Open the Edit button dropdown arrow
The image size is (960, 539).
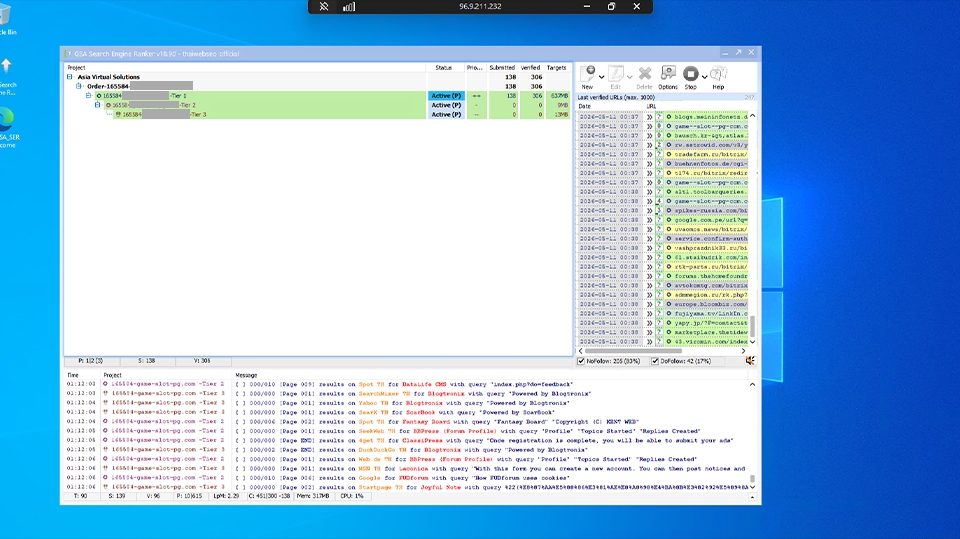coord(629,77)
